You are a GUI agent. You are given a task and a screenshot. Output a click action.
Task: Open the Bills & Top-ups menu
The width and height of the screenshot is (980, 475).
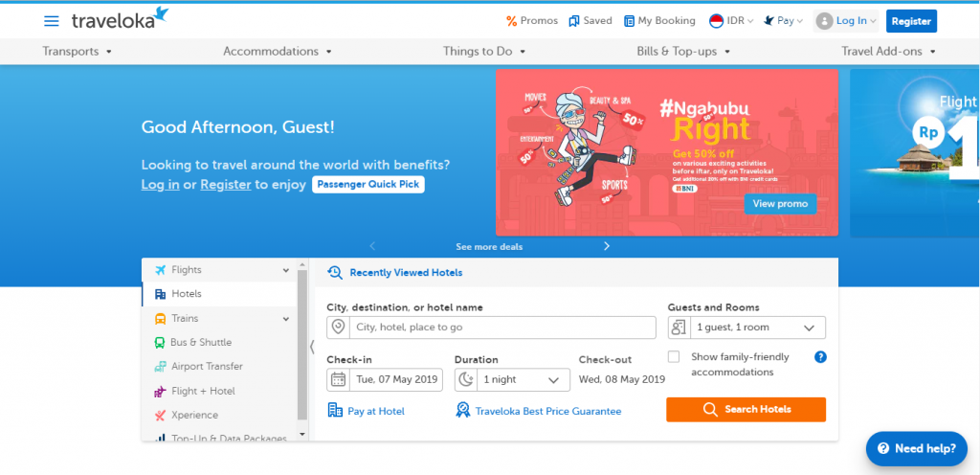pos(683,52)
